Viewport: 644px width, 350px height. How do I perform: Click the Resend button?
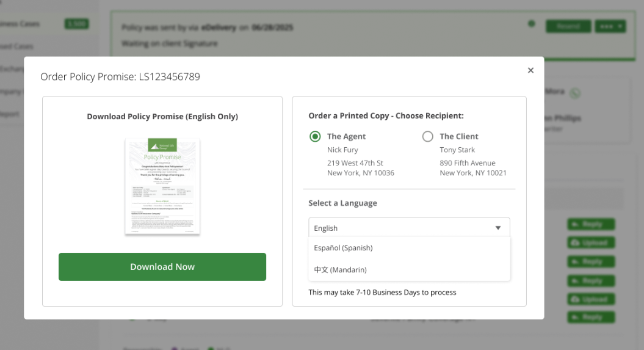click(x=568, y=26)
